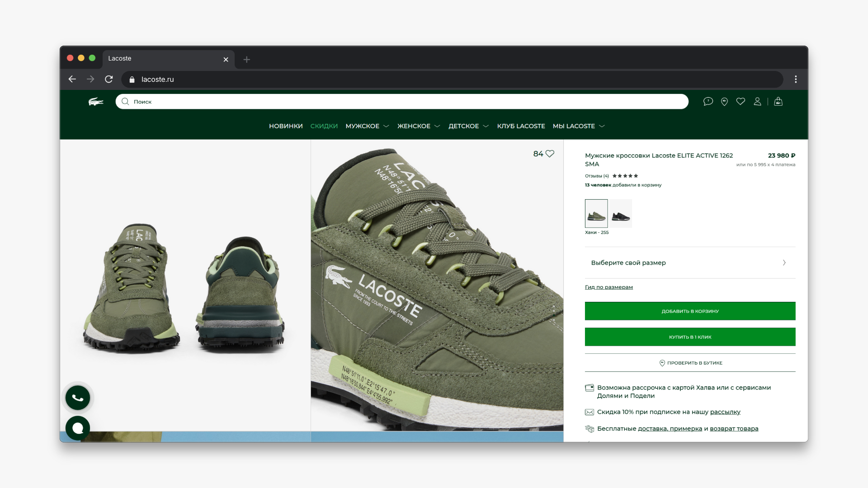Open the НОВИНКИ menu item
Screen dimensions: 868x488
[286, 126]
